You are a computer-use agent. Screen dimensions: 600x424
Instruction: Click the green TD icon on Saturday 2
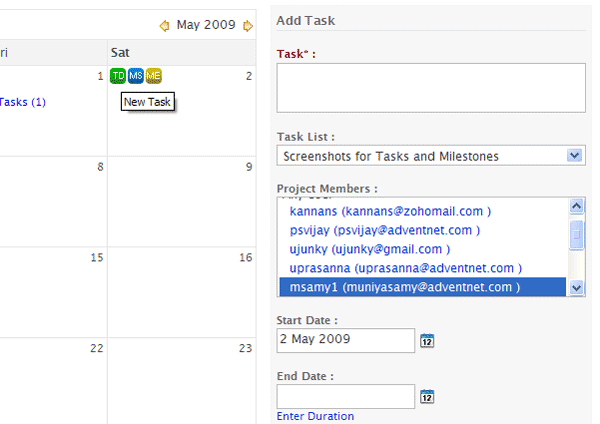click(x=118, y=76)
